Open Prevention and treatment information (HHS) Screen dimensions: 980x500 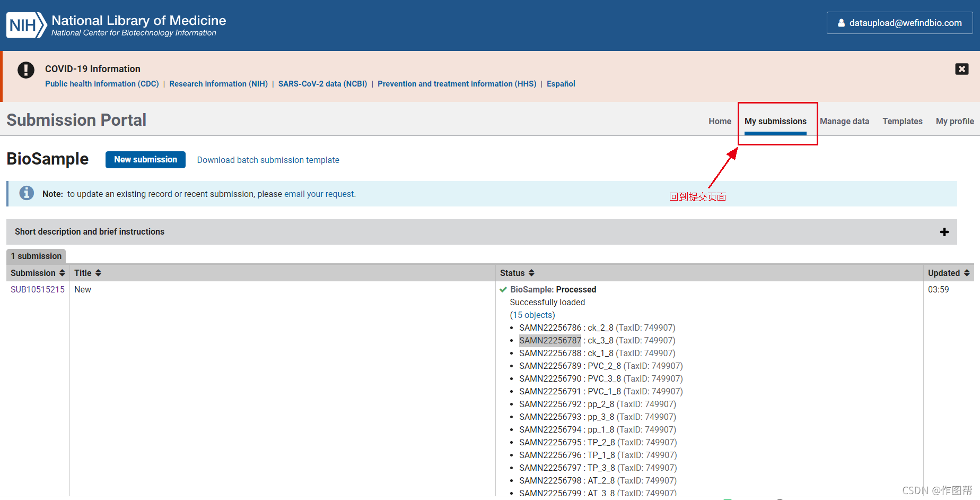pos(457,84)
